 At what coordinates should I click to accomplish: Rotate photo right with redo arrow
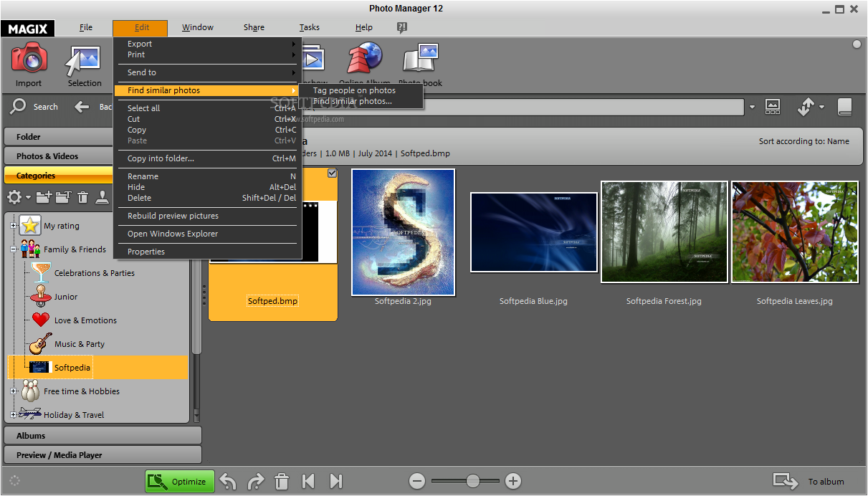click(x=256, y=481)
